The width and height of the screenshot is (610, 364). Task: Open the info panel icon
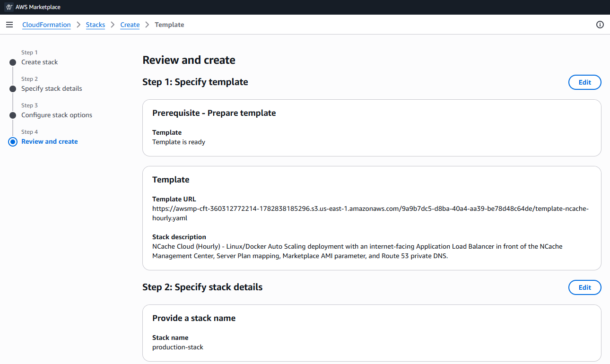[600, 25]
